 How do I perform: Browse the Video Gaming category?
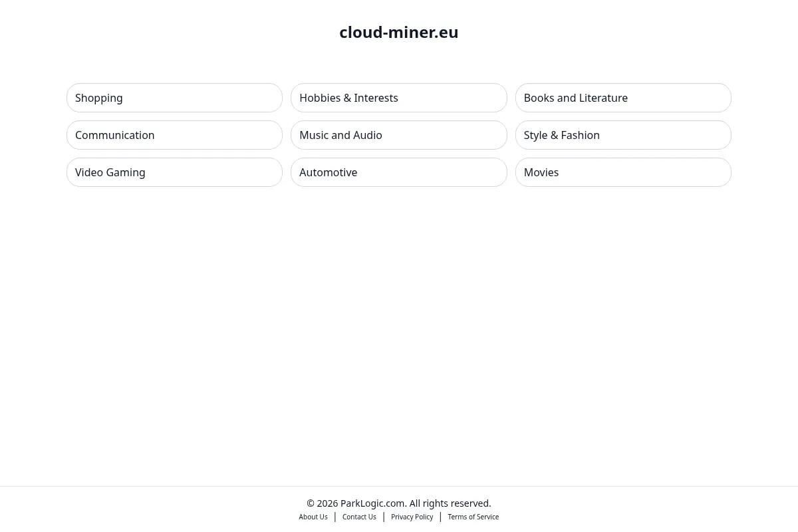tap(174, 172)
